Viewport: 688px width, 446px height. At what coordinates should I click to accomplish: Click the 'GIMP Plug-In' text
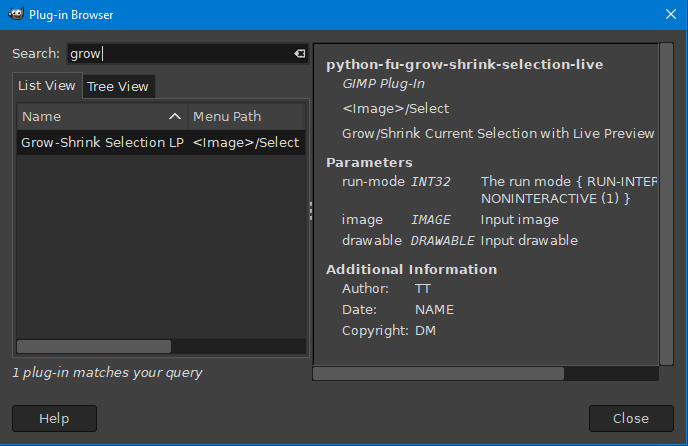pyautogui.click(x=383, y=84)
